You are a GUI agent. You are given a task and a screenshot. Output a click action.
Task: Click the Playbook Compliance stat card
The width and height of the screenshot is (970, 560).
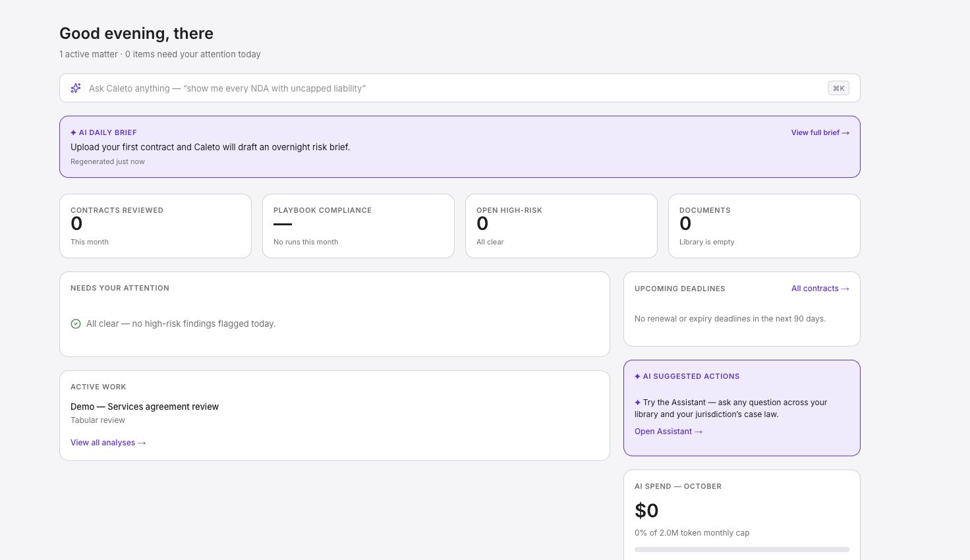point(358,226)
